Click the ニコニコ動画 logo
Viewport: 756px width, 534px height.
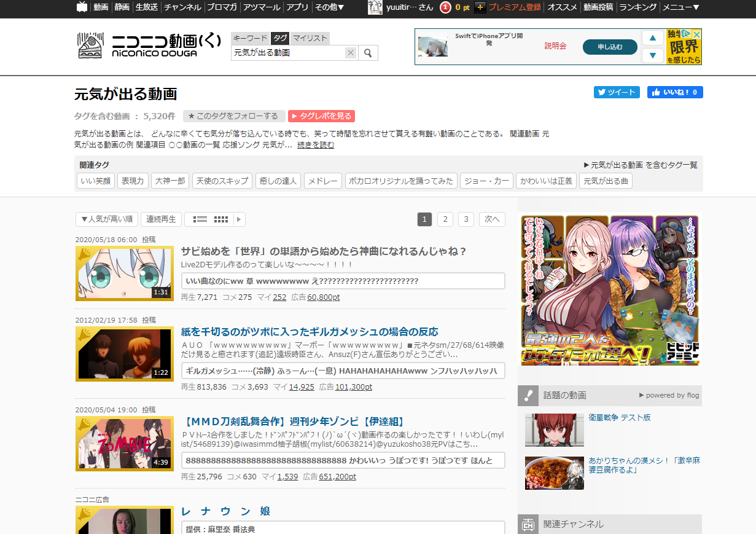148,45
